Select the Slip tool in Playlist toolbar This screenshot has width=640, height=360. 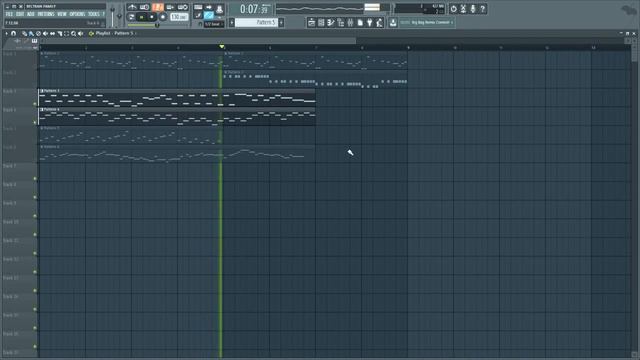pyautogui.click(x=52, y=33)
